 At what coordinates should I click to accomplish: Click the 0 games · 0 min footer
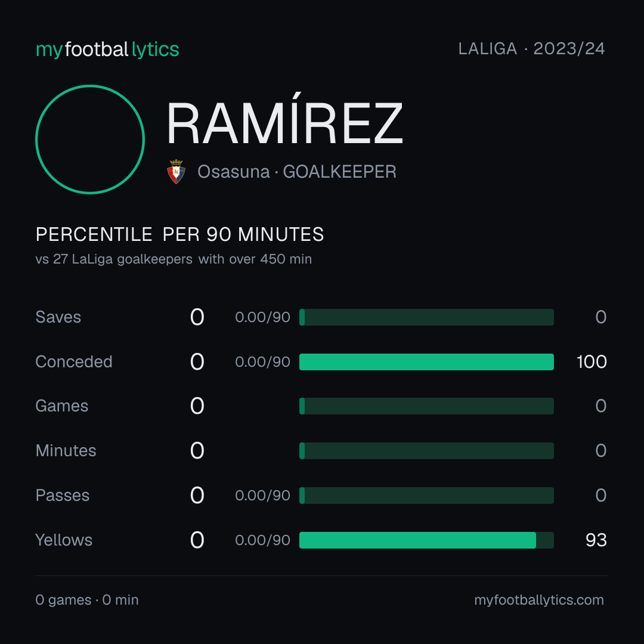coord(87,600)
